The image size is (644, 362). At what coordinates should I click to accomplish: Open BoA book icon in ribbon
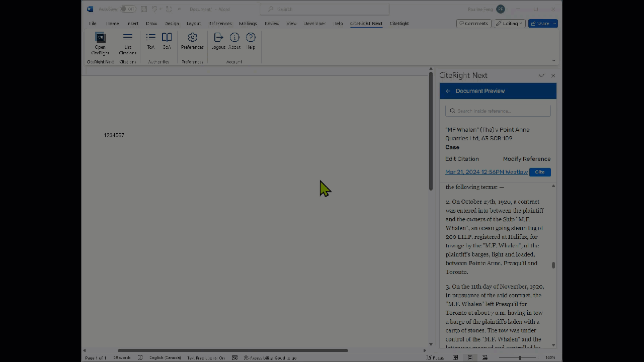pos(167,41)
